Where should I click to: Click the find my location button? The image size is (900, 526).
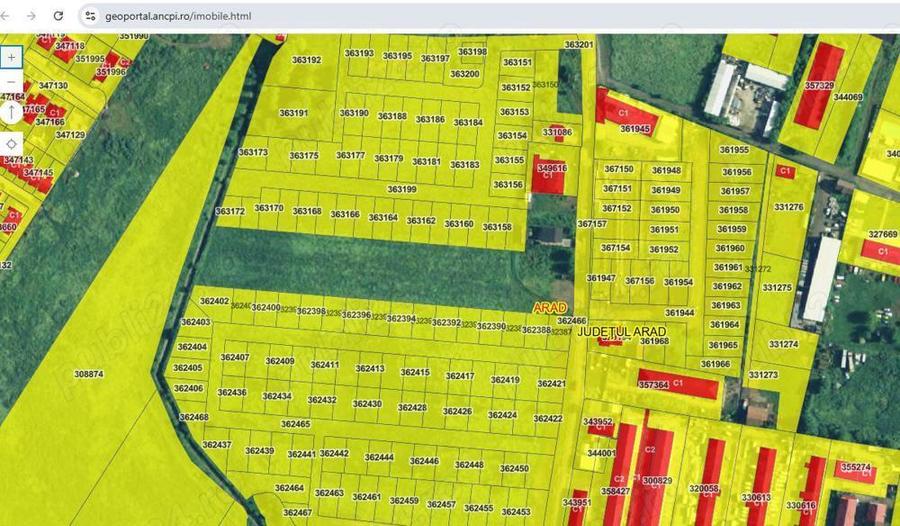pos(11,143)
